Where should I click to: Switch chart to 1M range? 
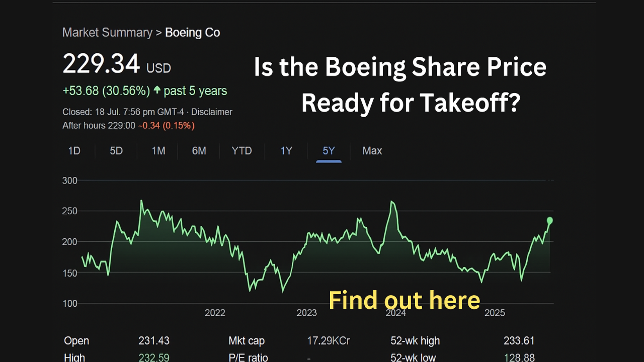coord(158,151)
